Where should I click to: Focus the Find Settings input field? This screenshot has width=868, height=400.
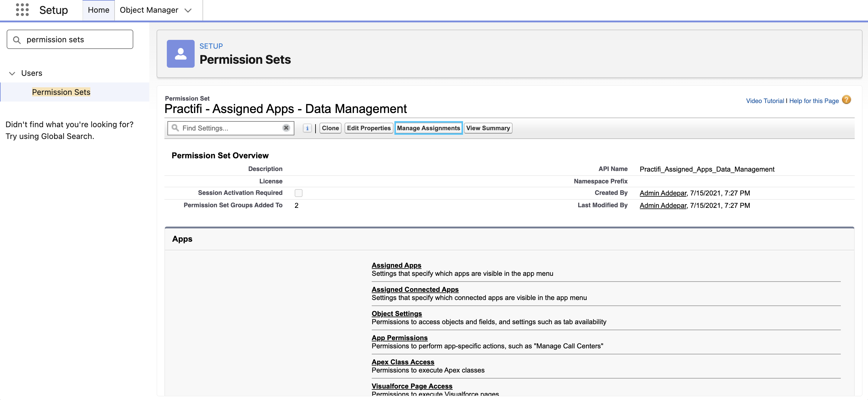click(x=231, y=128)
